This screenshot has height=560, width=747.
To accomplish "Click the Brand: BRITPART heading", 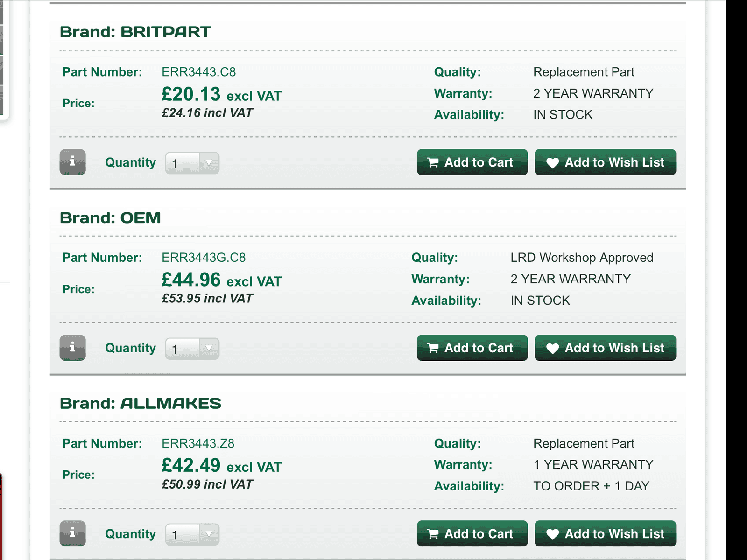I will tap(135, 32).
